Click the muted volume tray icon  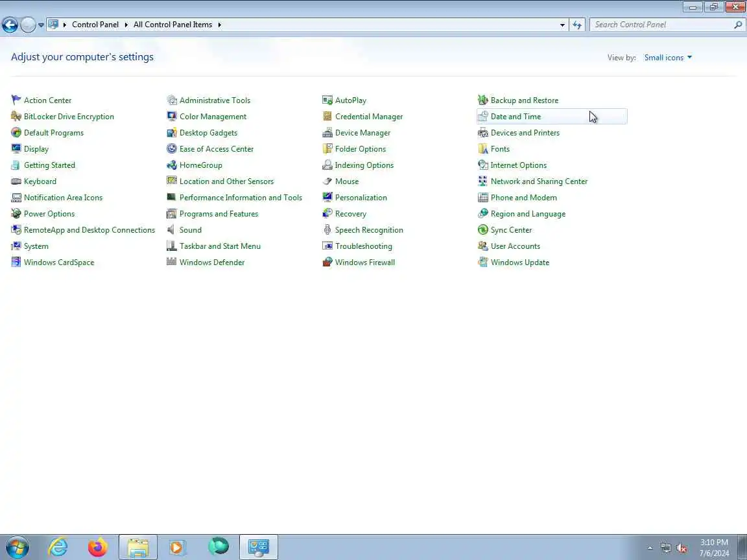[682, 548]
